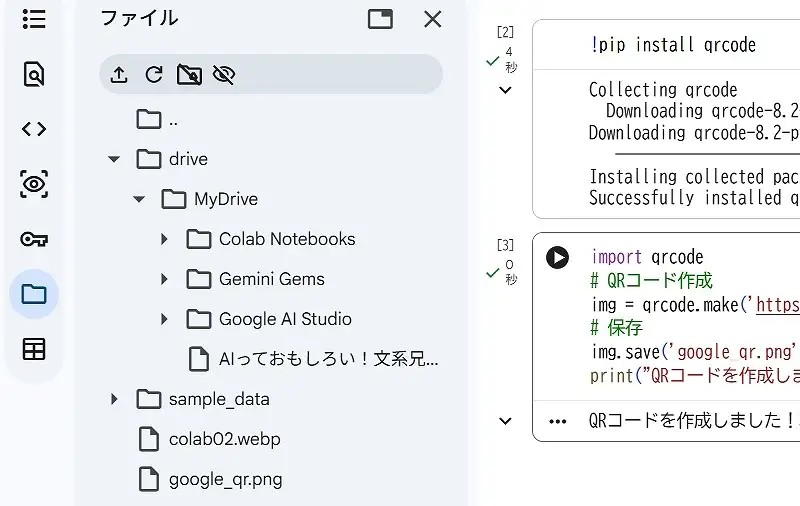
Task: Click the upload file icon
Action: 119,75
